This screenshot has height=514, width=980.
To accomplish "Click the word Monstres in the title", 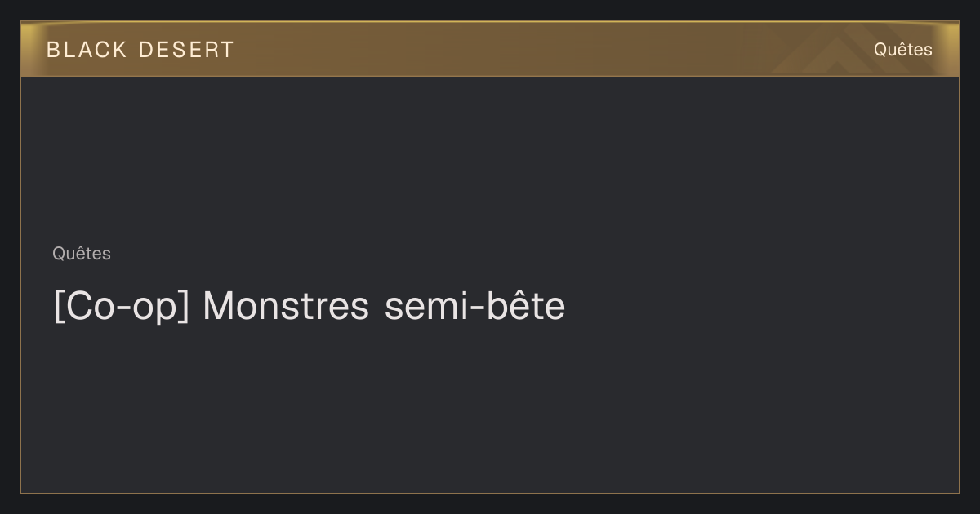I will click(286, 307).
